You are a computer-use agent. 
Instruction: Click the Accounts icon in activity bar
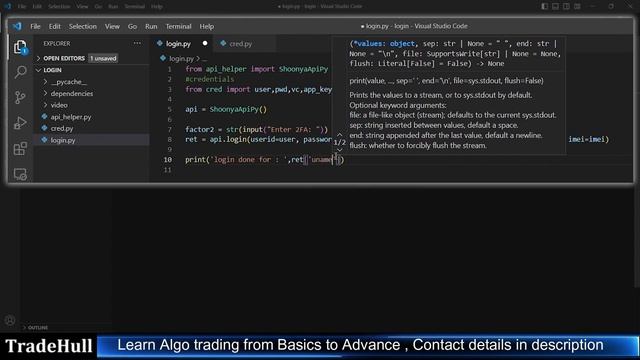click(10, 320)
